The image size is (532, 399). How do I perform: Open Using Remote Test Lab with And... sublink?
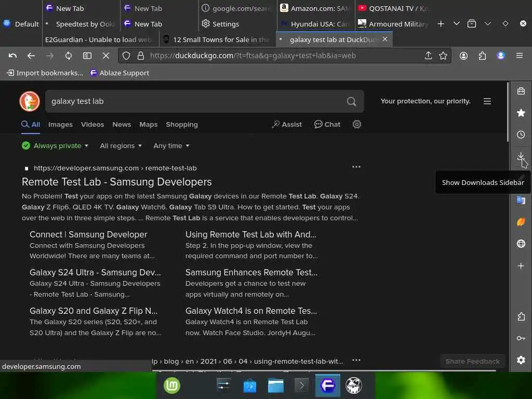tap(250, 234)
